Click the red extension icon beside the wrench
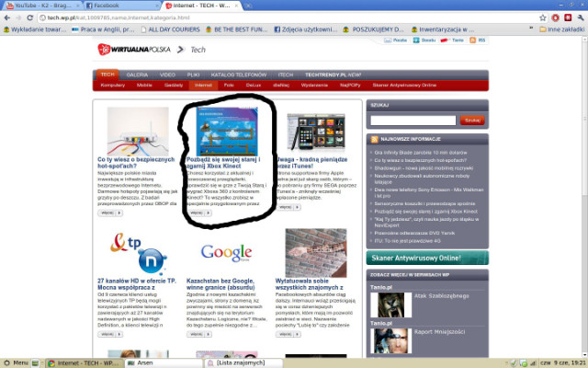This screenshot has height=368, width=588. pos(568,17)
